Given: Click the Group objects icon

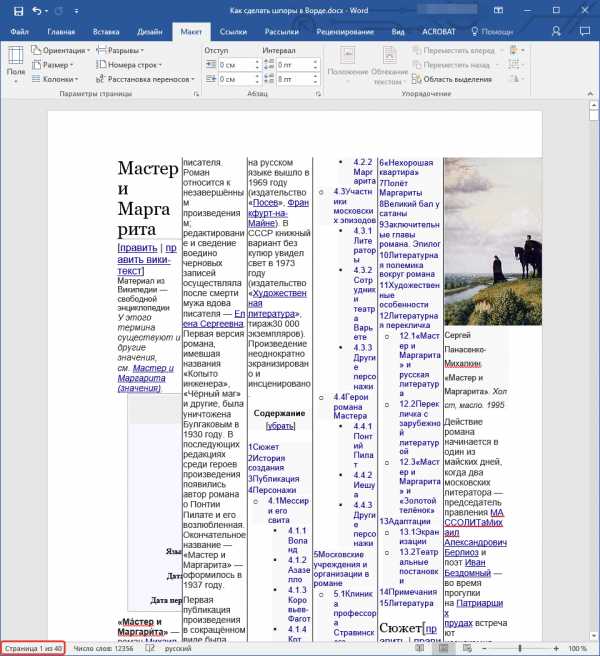Looking at the screenshot, I should pos(515,65).
